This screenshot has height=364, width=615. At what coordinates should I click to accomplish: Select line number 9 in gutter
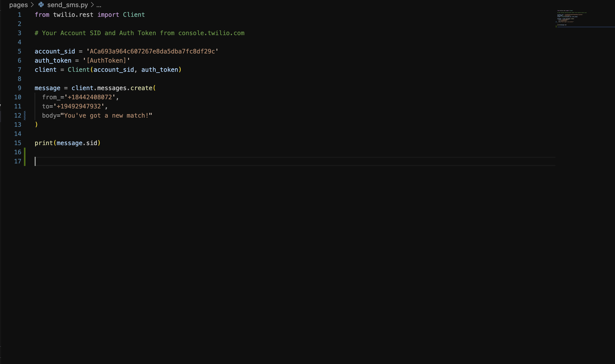19,88
